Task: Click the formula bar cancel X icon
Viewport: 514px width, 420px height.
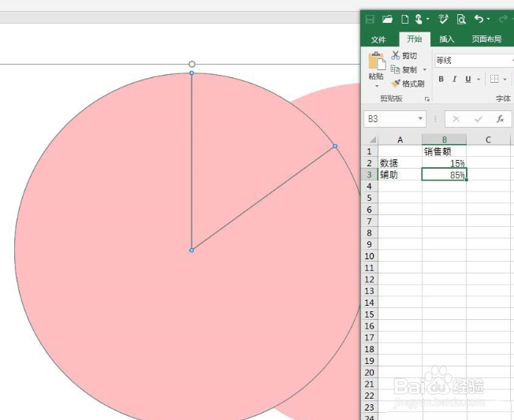Action: tap(456, 119)
